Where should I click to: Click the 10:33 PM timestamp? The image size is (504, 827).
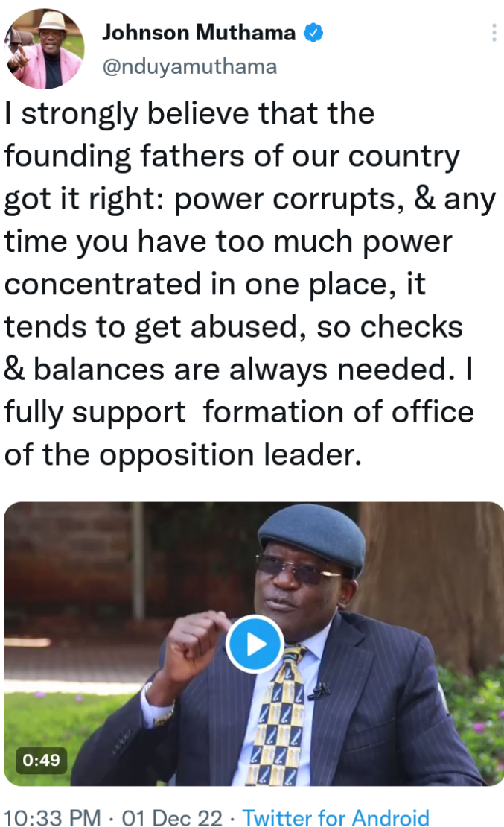point(53,817)
